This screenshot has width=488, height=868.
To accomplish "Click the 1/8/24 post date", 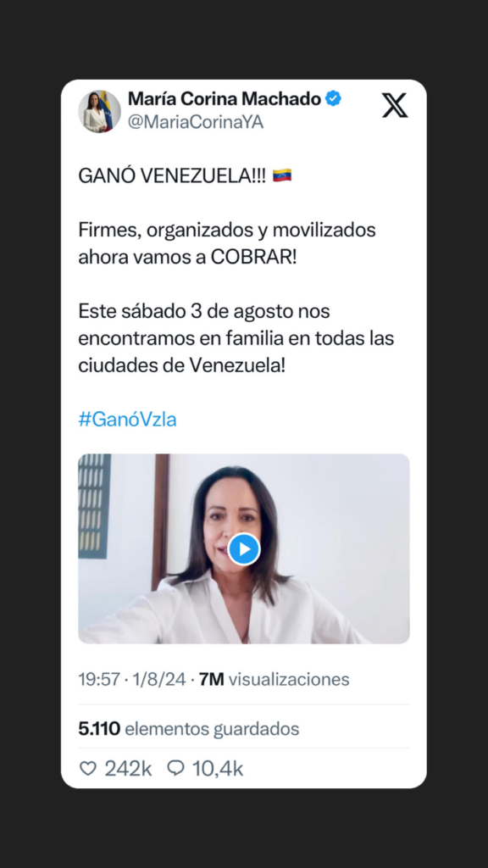I will (x=159, y=679).
